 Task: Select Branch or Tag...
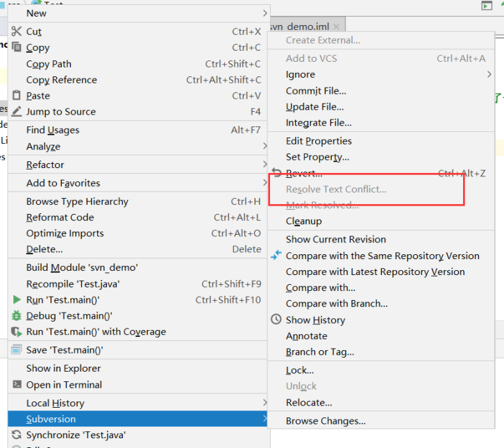[381, 352]
